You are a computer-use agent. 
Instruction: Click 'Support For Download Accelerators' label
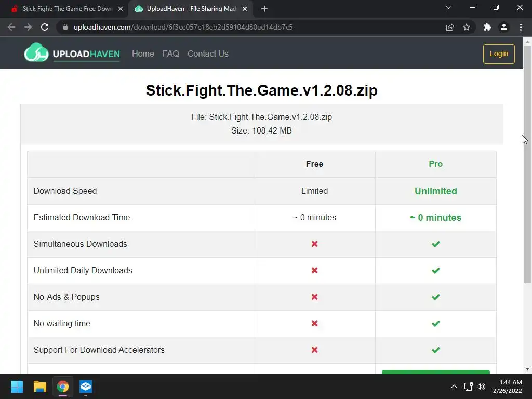coord(99,350)
